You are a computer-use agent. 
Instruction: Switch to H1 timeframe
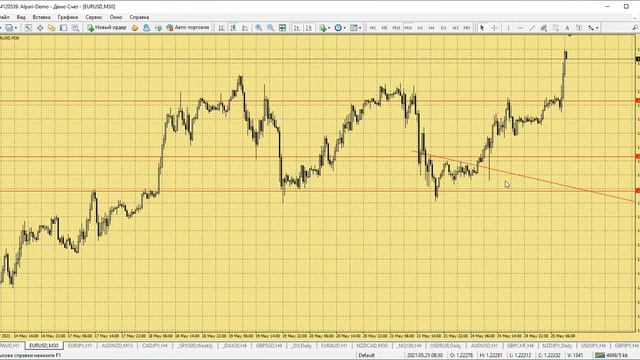420,27
